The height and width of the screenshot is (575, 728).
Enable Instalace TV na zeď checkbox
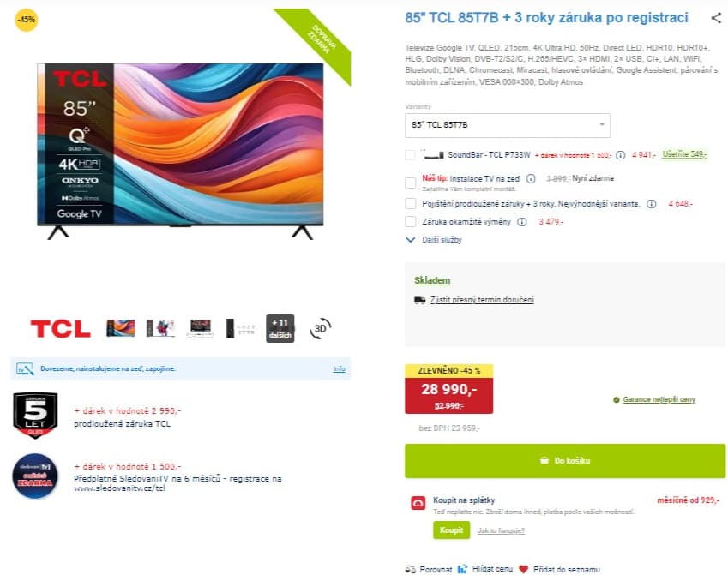pos(411,183)
